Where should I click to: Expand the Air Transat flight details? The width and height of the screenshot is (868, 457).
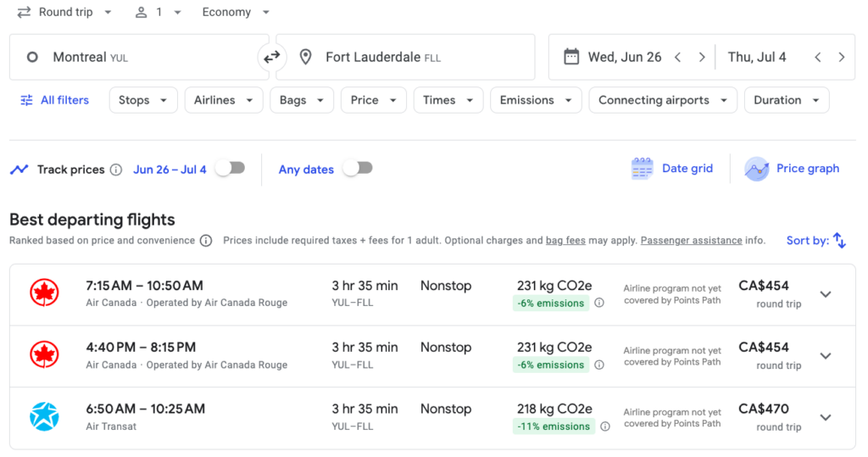point(826,417)
